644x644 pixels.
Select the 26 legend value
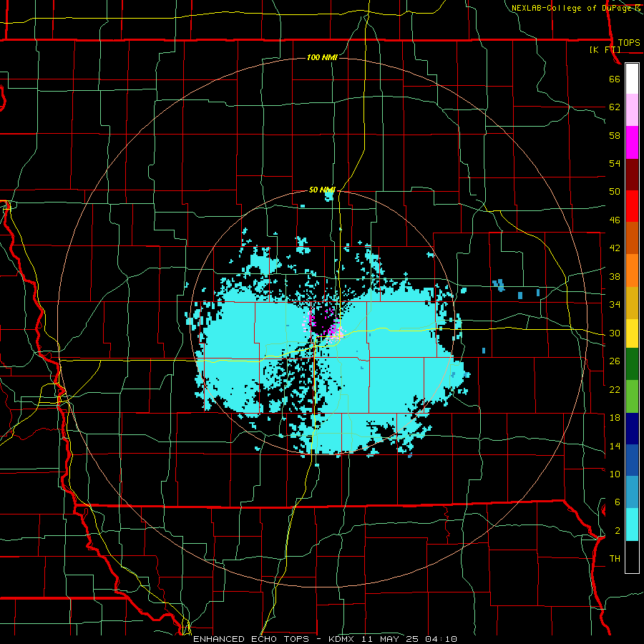coord(615,361)
